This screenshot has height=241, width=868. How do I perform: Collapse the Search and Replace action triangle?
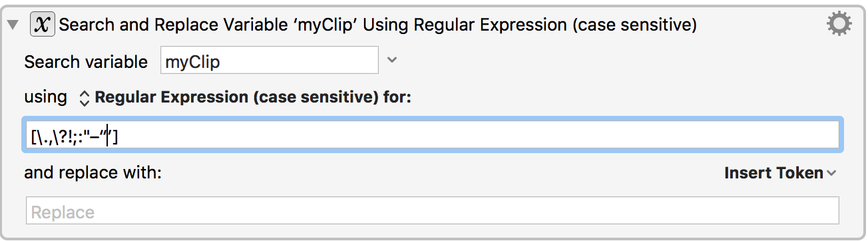coord(13,25)
